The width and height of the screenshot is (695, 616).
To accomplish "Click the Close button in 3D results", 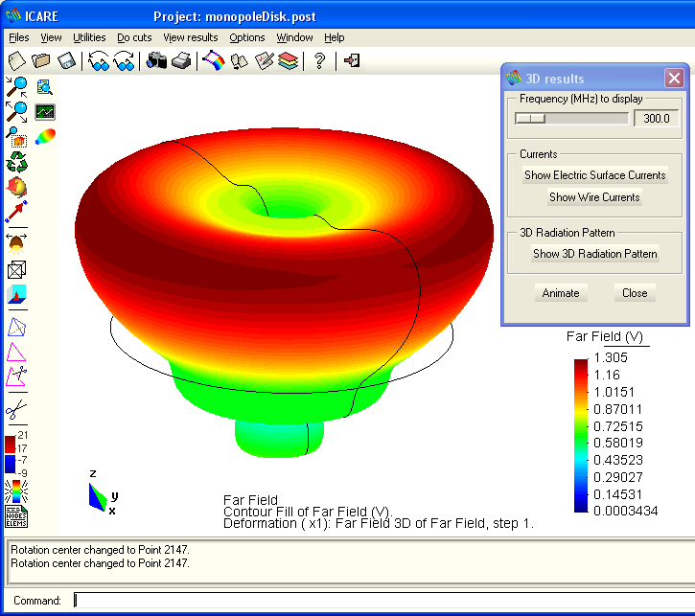I will 635,293.
